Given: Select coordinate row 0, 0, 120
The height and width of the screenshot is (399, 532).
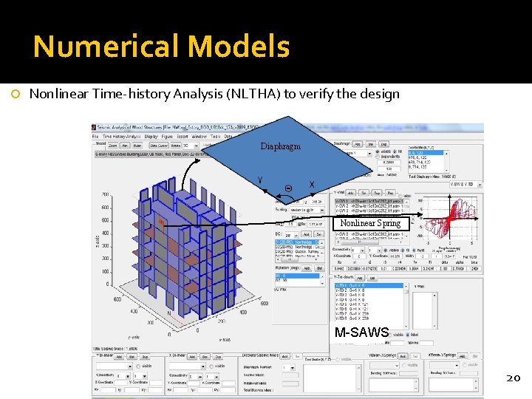Looking at the screenshot, I should coord(426,153).
